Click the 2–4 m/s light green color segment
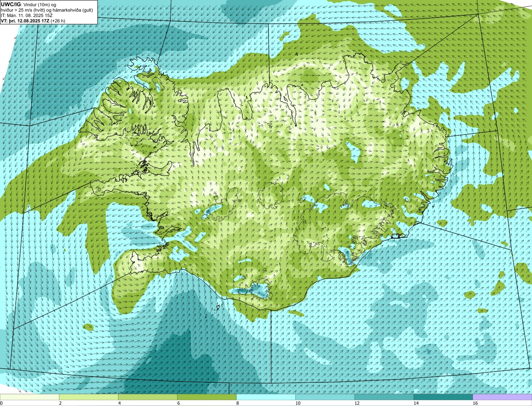 click(x=89, y=397)
